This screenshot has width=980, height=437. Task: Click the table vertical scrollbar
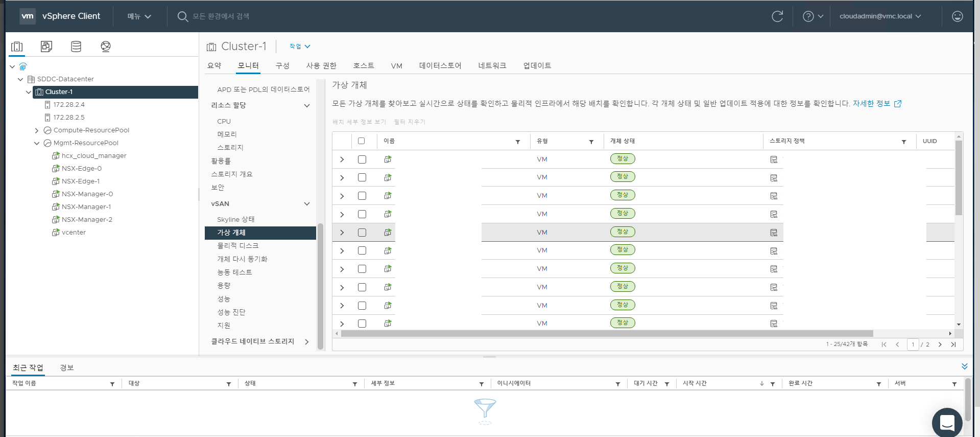(959, 178)
